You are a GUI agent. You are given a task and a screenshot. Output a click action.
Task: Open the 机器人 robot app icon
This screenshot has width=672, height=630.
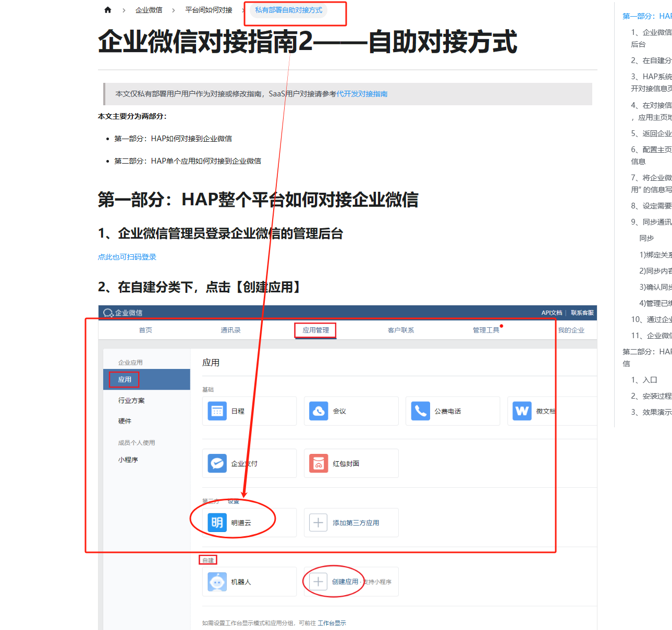coord(217,582)
